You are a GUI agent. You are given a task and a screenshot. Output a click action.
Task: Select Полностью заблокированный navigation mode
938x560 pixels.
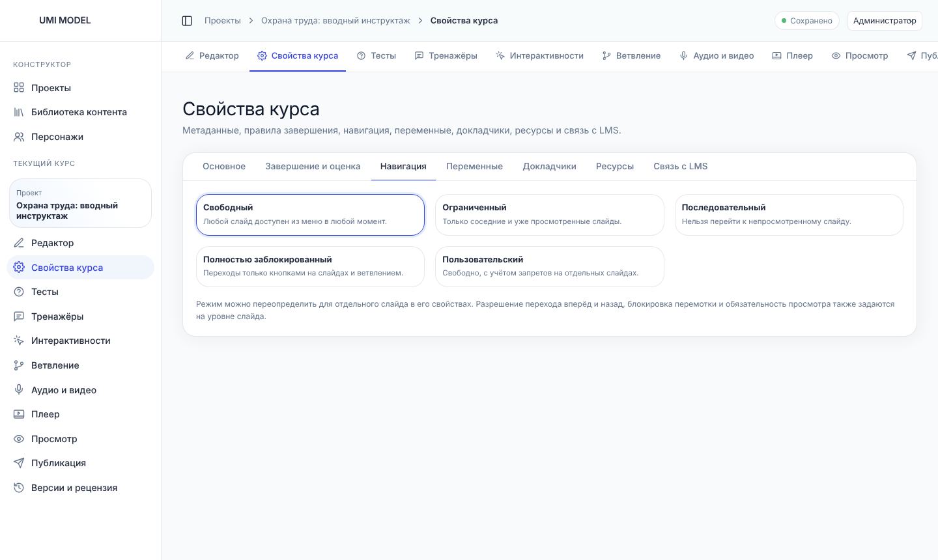(x=310, y=266)
